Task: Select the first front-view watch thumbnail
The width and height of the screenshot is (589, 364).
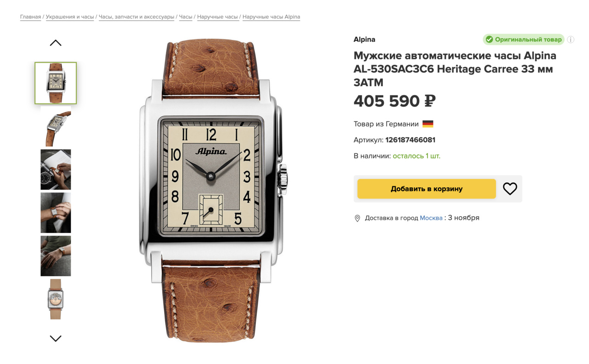Action: (x=56, y=83)
